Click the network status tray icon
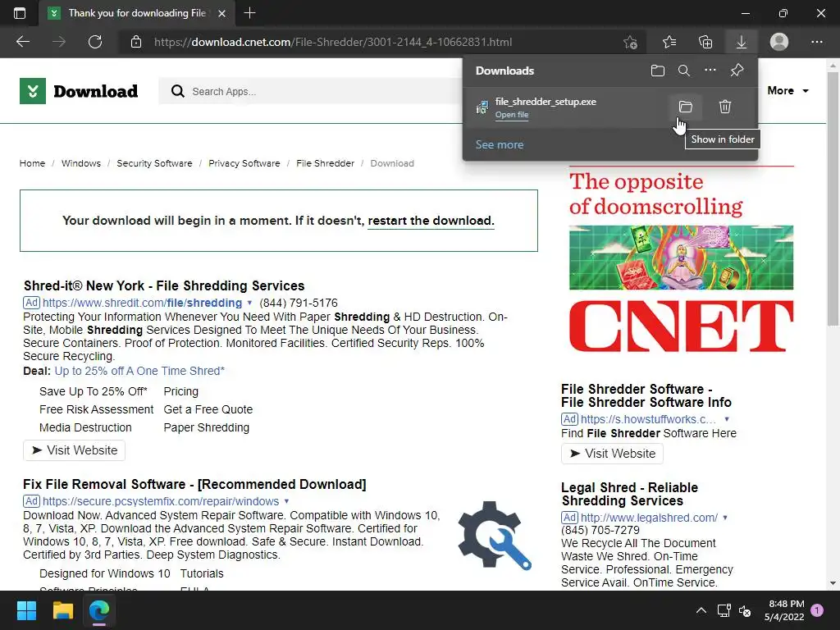The width and height of the screenshot is (840, 630). (x=724, y=610)
